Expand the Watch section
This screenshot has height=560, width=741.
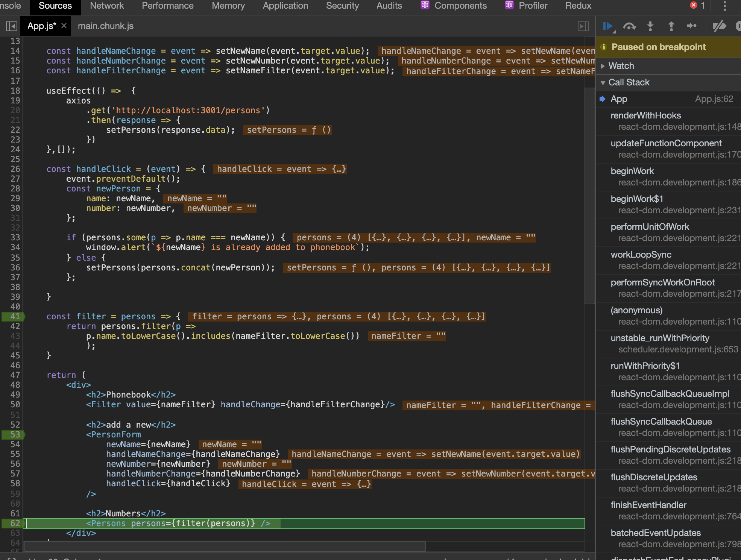pos(621,66)
